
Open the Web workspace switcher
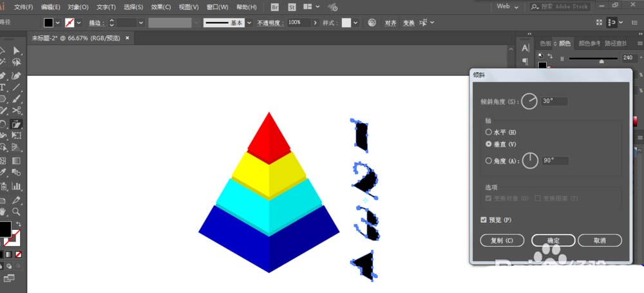(507, 6)
